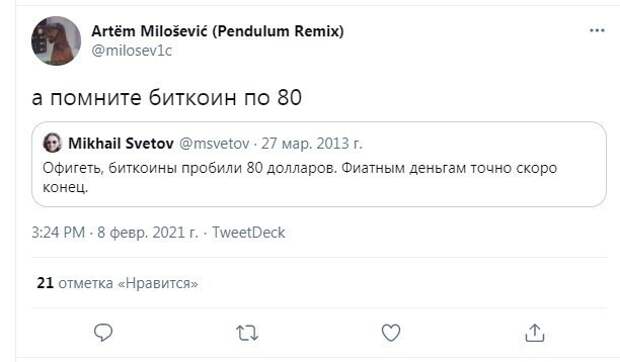Open quoted tweet text about 80 долларов
This screenshot has width=620, height=362.
point(300,177)
